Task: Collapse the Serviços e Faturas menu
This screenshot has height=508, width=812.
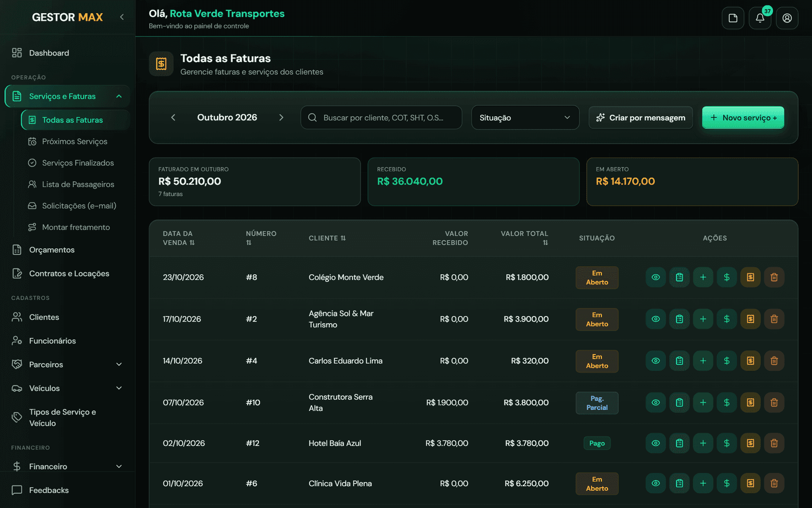Action: point(67,96)
